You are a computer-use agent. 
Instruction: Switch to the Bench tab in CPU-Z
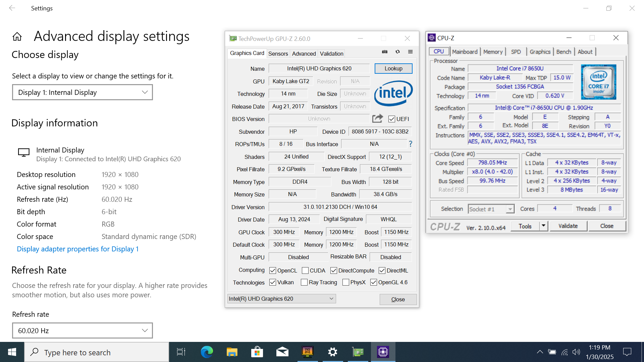563,52
